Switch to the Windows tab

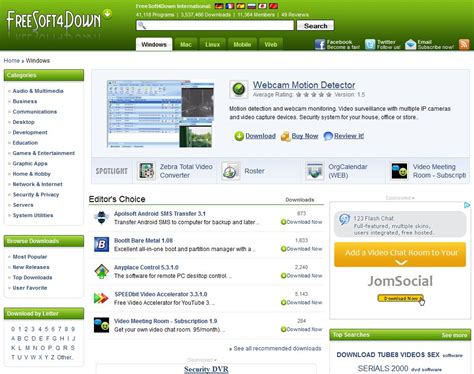tap(154, 44)
